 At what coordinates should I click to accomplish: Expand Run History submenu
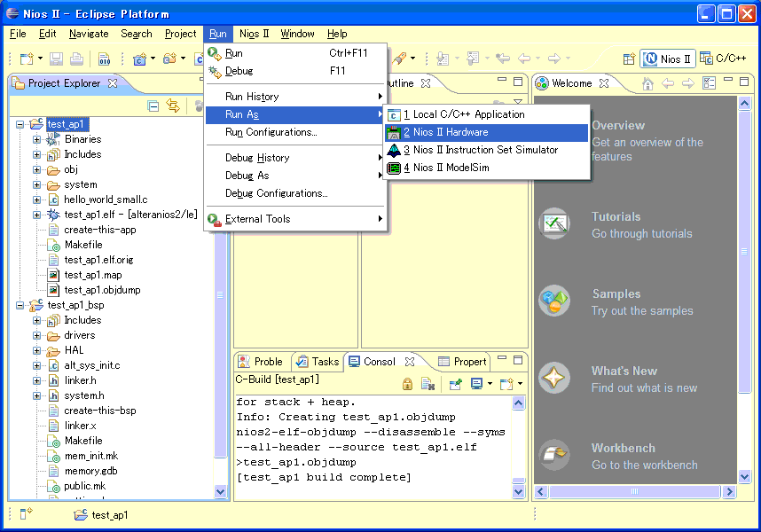click(x=295, y=97)
